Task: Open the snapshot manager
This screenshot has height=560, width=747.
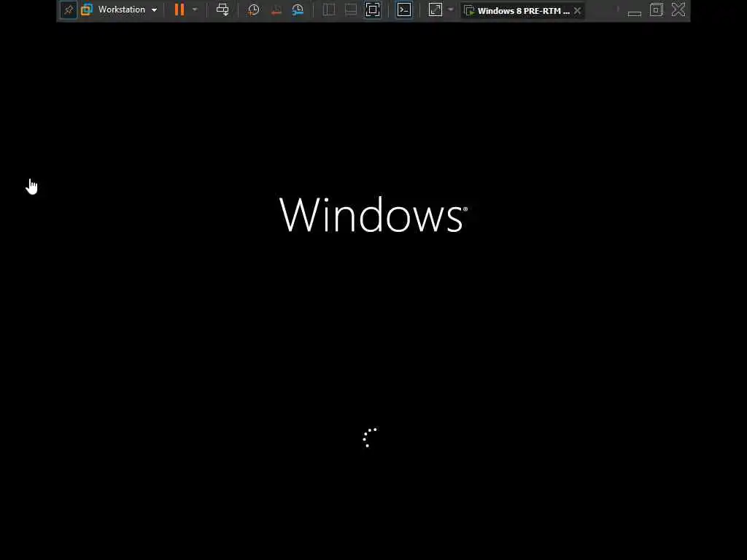Action: [298, 10]
